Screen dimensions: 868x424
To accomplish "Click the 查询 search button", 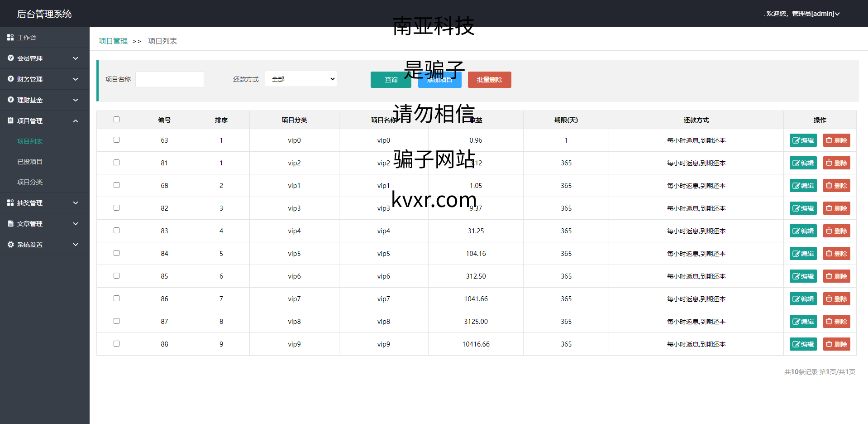I will click(x=391, y=80).
